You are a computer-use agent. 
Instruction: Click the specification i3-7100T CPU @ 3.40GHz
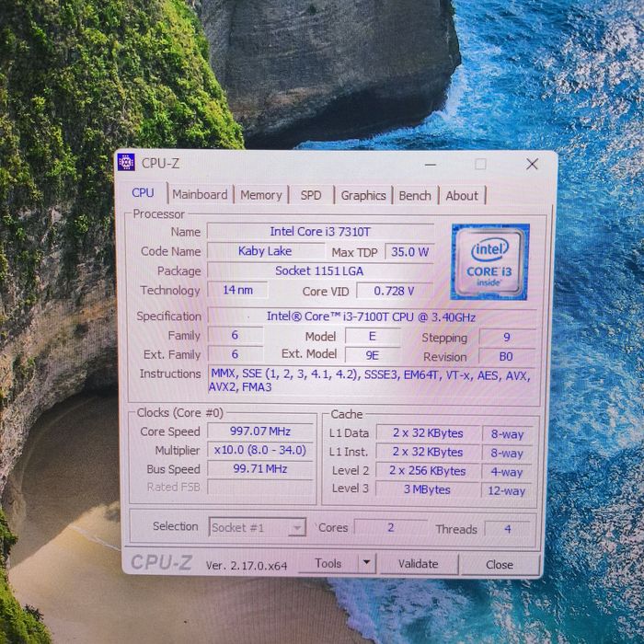(372, 316)
